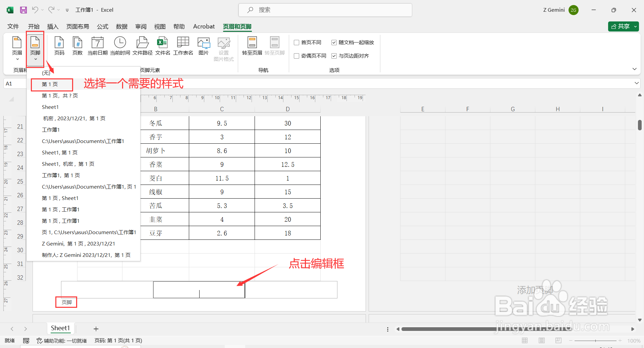Insert a picture into the footer
The image size is (644, 348).
(204, 46)
